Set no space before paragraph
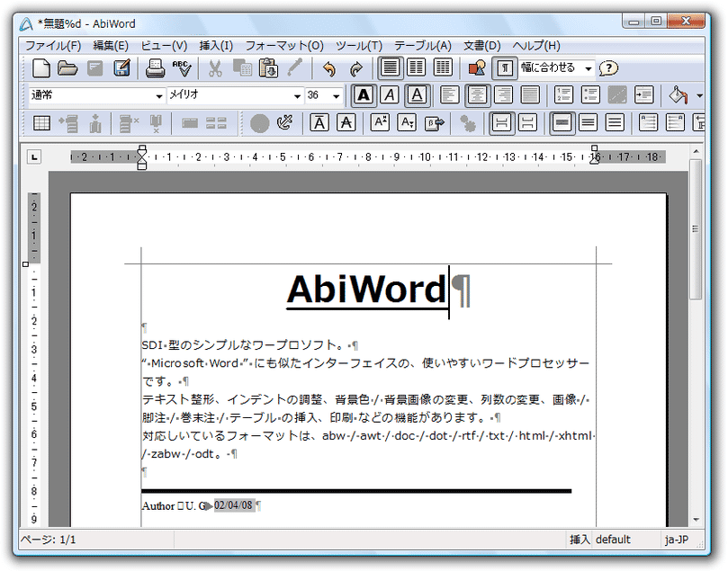The image size is (728, 571). click(501, 123)
